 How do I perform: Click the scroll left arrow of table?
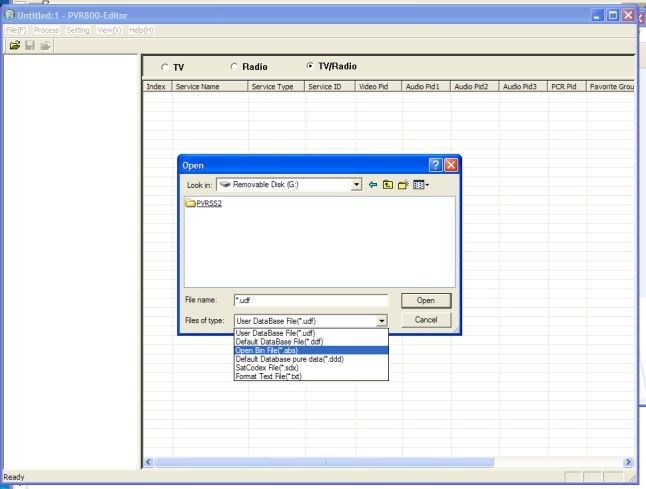[148, 462]
